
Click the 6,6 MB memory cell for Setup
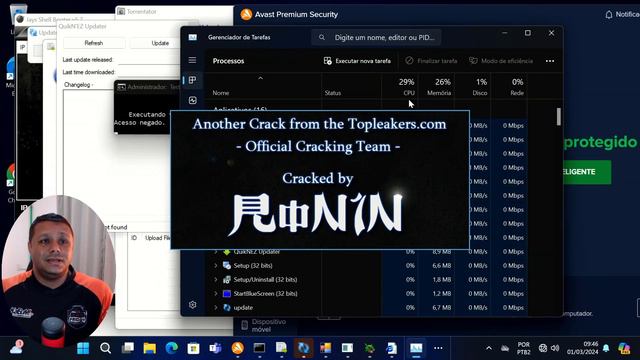(x=441, y=266)
